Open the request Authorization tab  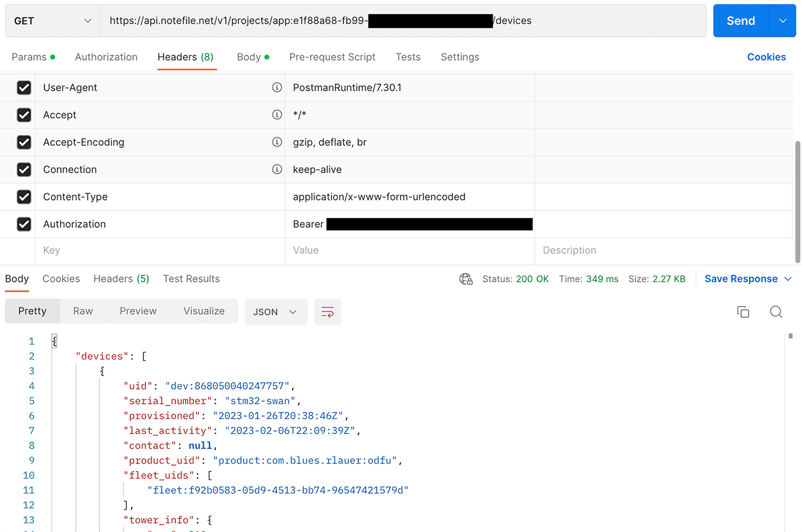pos(106,57)
